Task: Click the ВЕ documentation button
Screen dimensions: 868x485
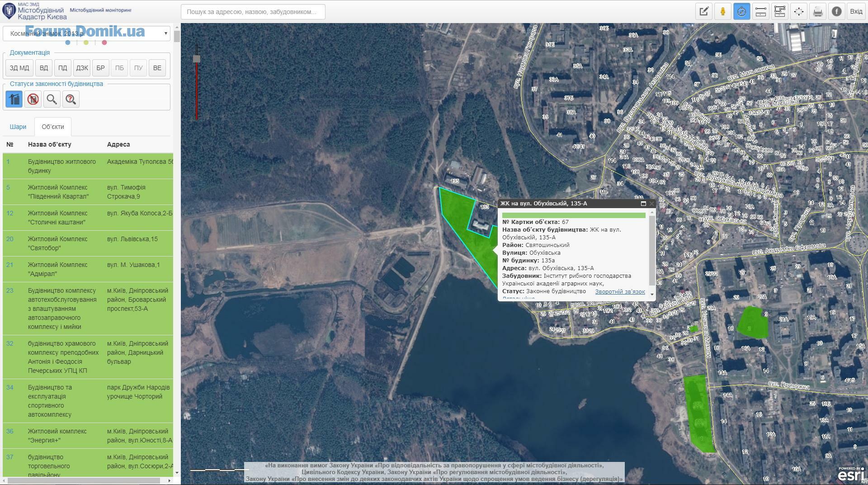Action: click(x=157, y=68)
